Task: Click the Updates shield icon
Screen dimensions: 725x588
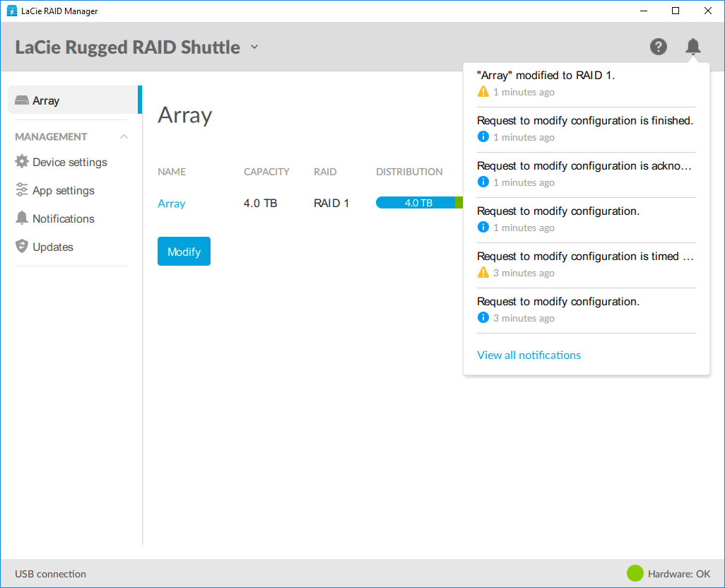Action: (x=22, y=247)
